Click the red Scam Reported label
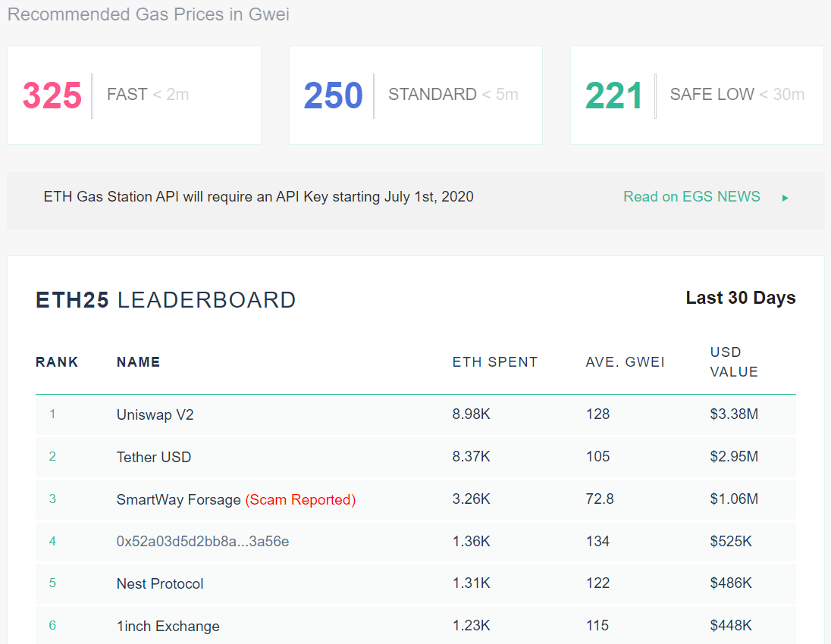The height and width of the screenshot is (644, 831). (x=300, y=500)
